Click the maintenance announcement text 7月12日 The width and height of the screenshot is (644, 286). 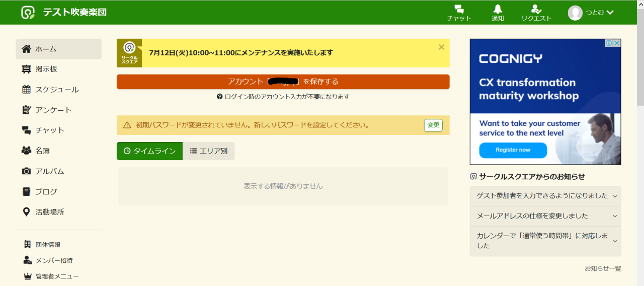tap(241, 53)
